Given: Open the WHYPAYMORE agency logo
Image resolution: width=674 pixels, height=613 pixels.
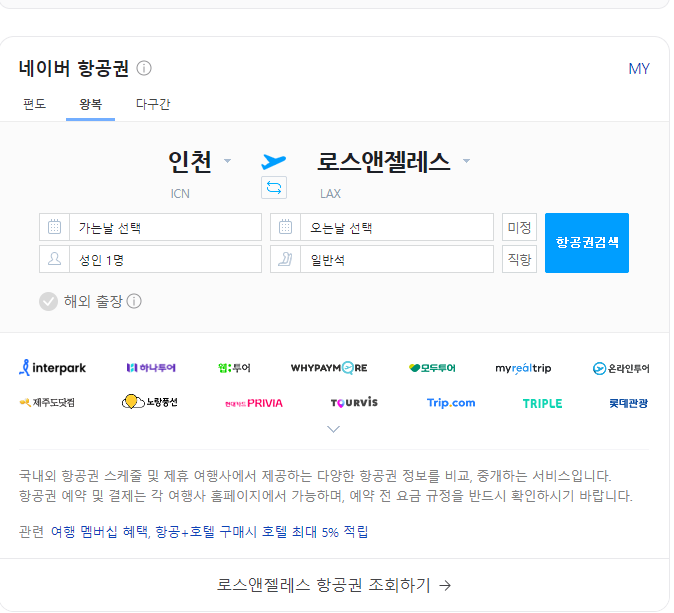Looking at the screenshot, I should (x=329, y=368).
